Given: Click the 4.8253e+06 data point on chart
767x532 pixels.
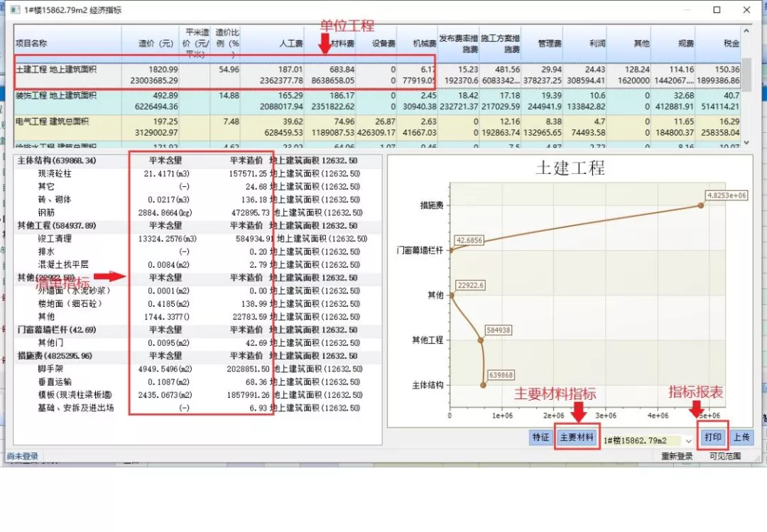Looking at the screenshot, I should tap(701, 205).
